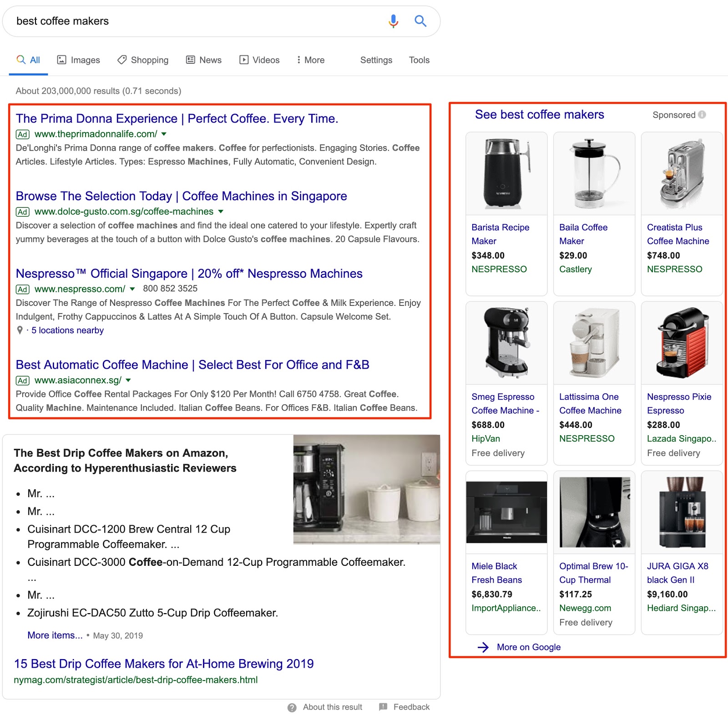Click the 5 locations nearby link
The width and height of the screenshot is (728, 716).
click(x=67, y=330)
